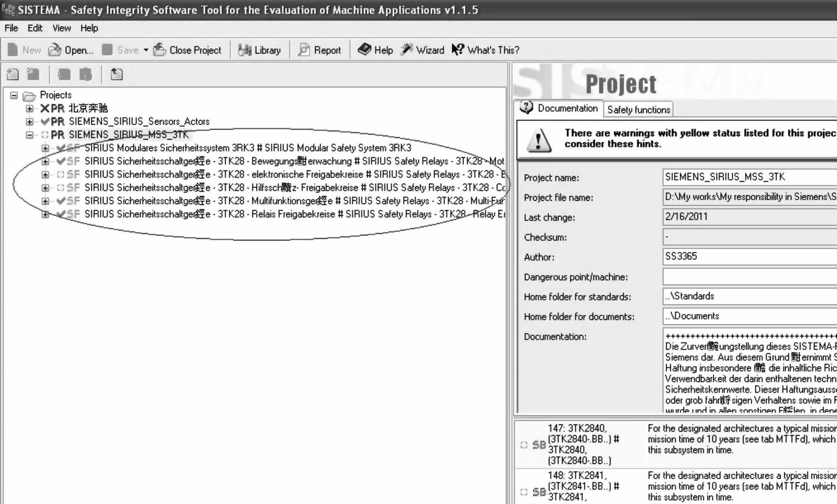The width and height of the screenshot is (837, 504).
Task: Collapse the Projects root node
Action: pos(14,95)
